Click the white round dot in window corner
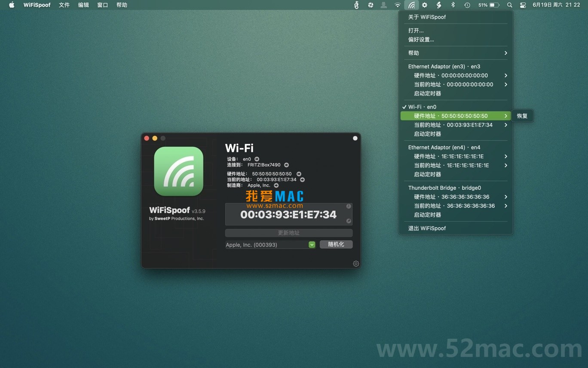Image resolution: width=588 pixels, height=368 pixels. (x=355, y=138)
